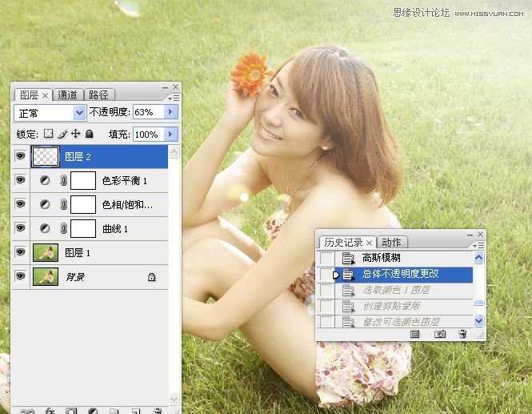This screenshot has height=414, width=532.
Task: Open the 填充 fill slider arrow
Action: pos(170,135)
